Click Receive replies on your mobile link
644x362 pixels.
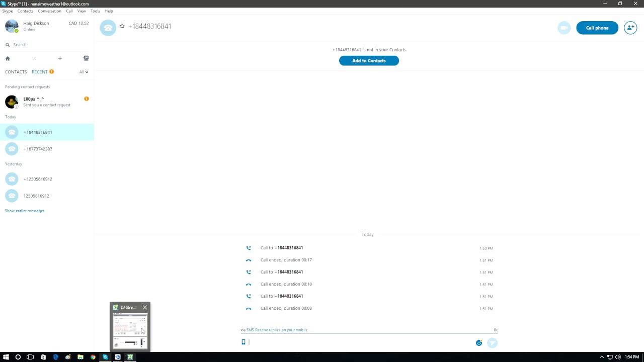click(281, 330)
